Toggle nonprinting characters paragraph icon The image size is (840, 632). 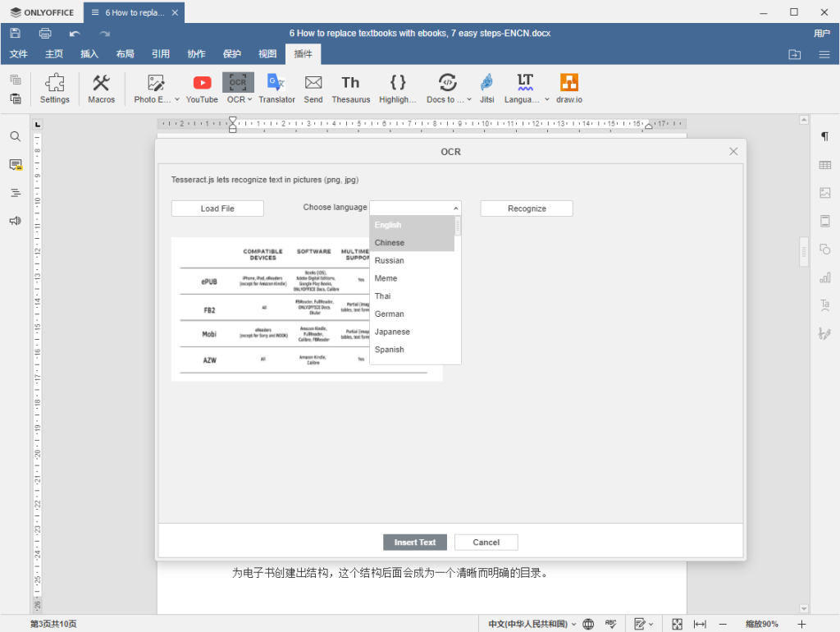824,136
